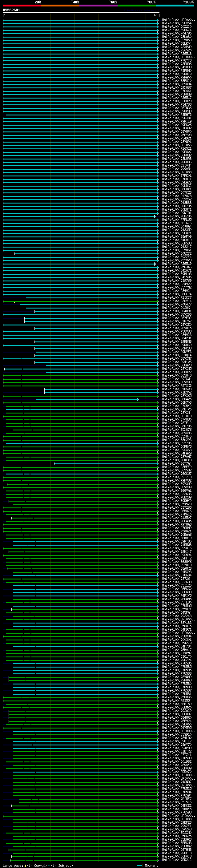Click the UniRef100_Q42671 text
Viewport: 197px width, 868px height.
click(177, 271)
